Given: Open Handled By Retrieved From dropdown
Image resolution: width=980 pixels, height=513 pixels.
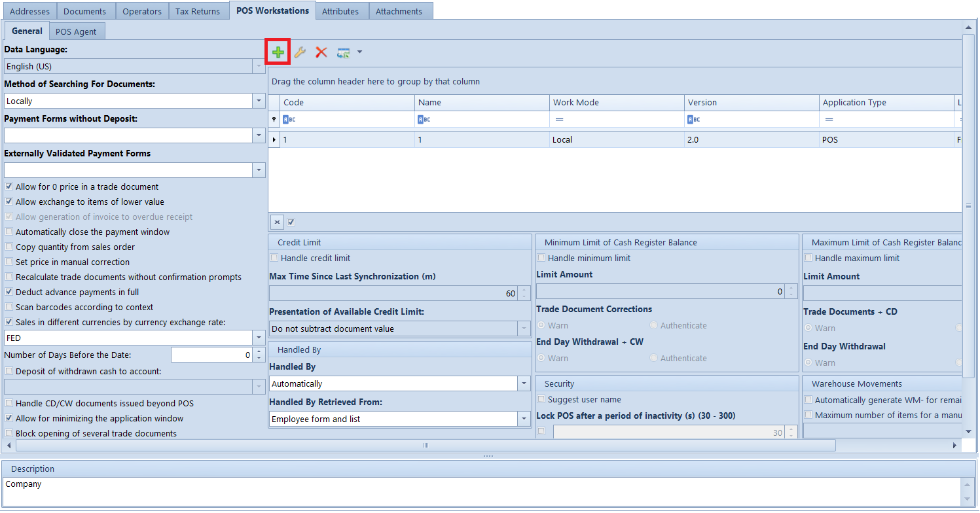Looking at the screenshot, I should click(x=524, y=419).
